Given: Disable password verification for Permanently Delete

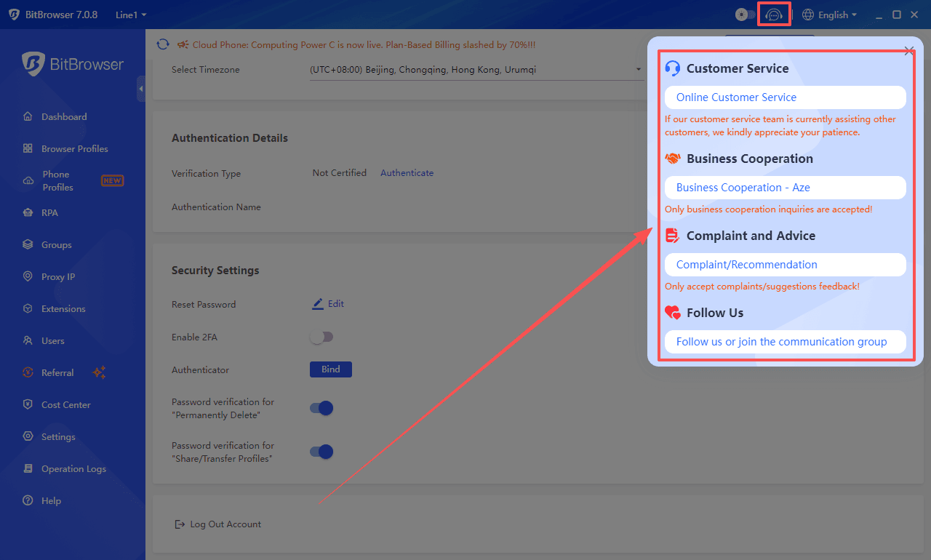Looking at the screenshot, I should (x=321, y=408).
